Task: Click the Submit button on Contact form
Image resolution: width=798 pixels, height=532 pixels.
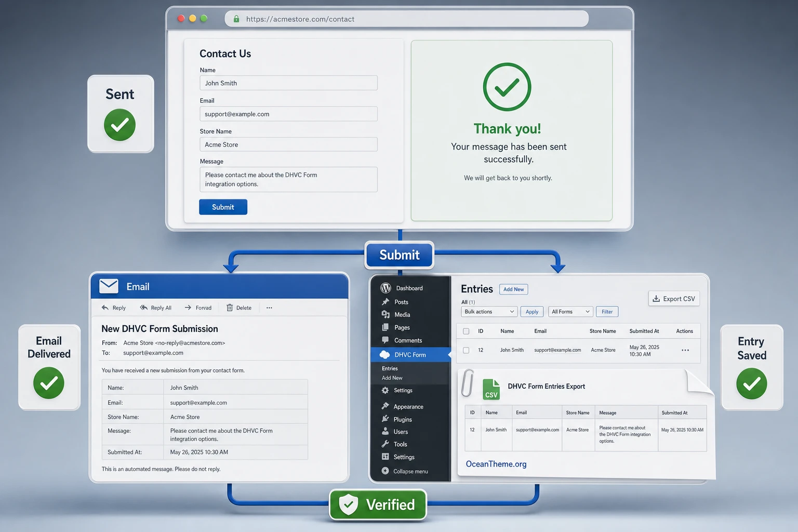Action: [223, 207]
